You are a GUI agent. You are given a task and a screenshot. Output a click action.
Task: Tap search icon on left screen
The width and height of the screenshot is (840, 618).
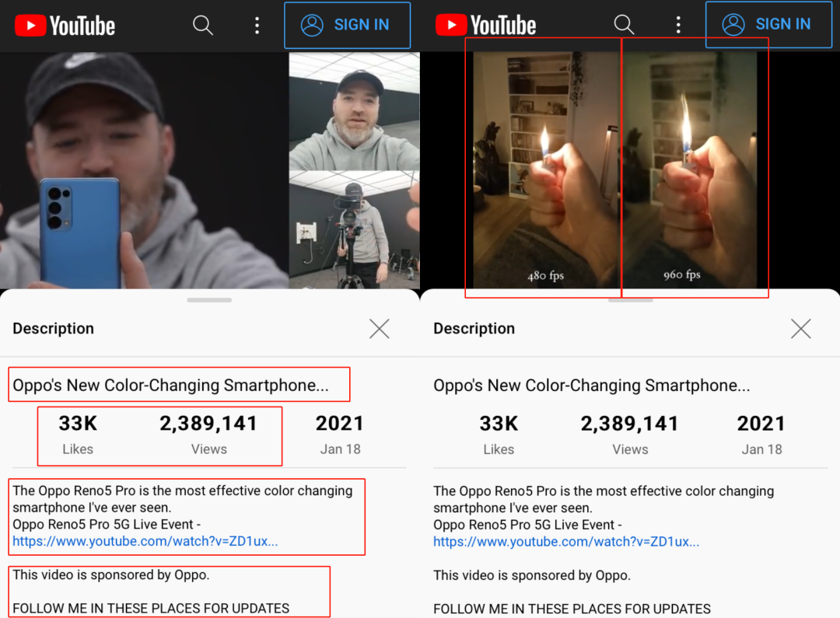(x=203, y=25)
